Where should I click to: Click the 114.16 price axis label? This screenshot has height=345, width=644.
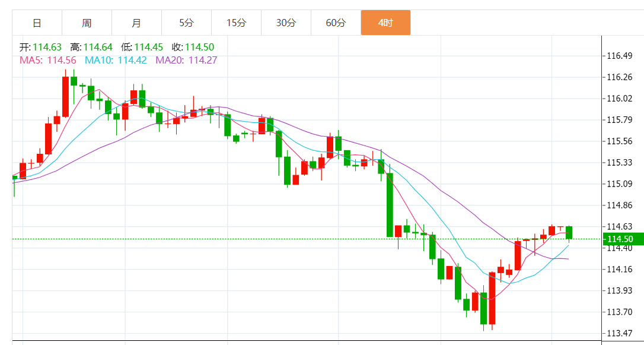(621, 270)
